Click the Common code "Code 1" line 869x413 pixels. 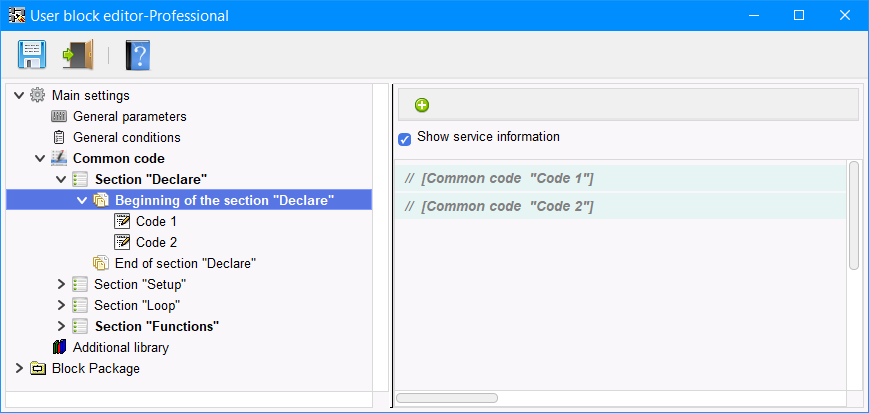pyautogui.click(x=507, y=179)
